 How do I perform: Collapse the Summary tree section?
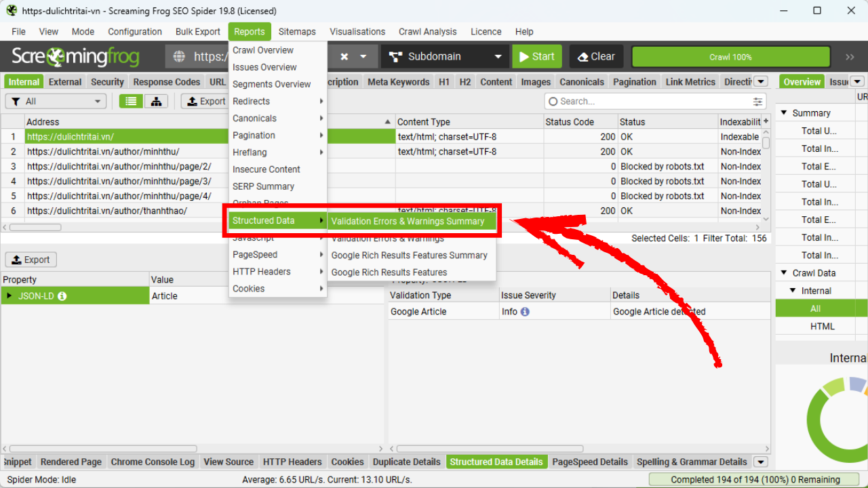(785, 113)
